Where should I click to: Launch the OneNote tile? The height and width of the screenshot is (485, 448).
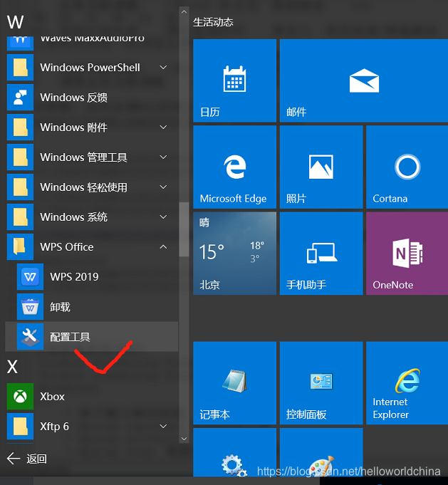(x=407, y=254)
